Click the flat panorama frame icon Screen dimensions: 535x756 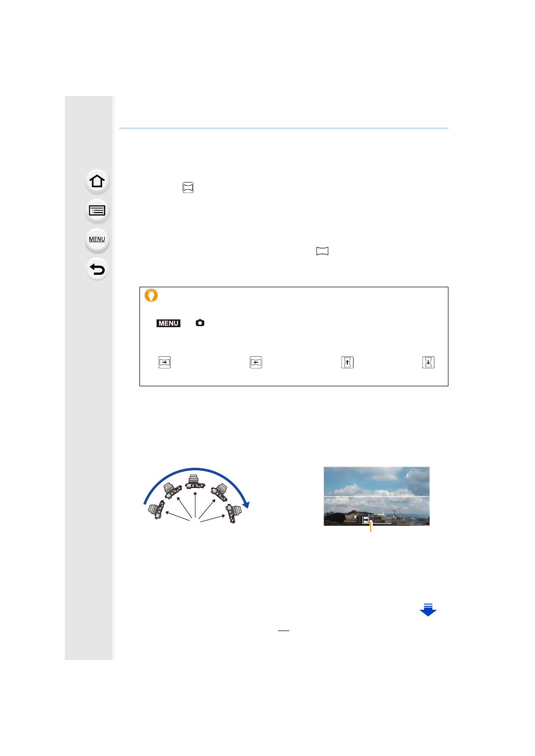[x=322, y=251]
